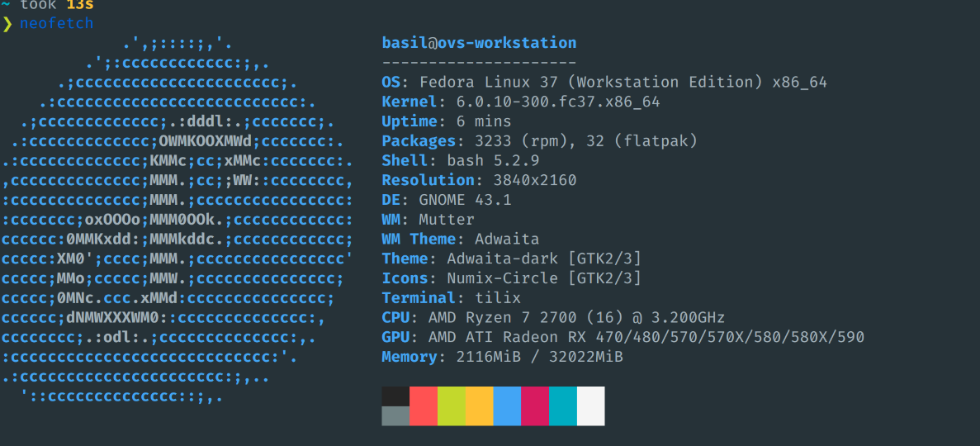Click the gray color block
980x446 pixels.
pos(395,416)
